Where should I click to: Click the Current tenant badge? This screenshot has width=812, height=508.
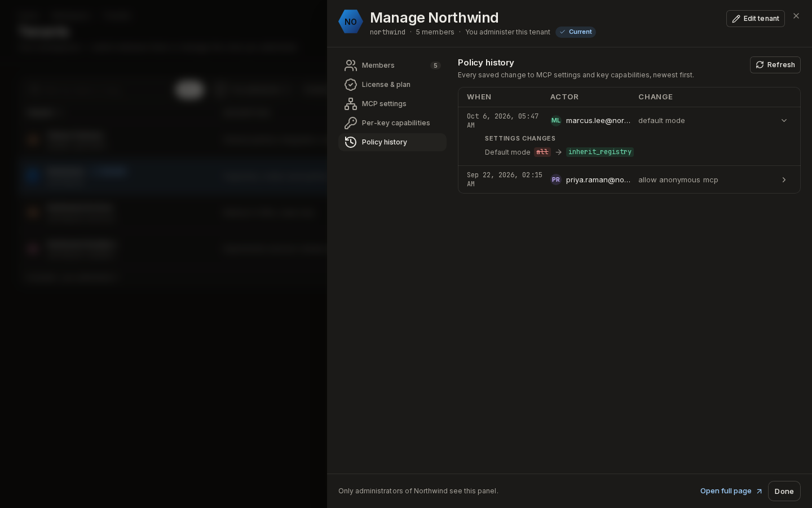pyautogui.click(x=576, y=32)
